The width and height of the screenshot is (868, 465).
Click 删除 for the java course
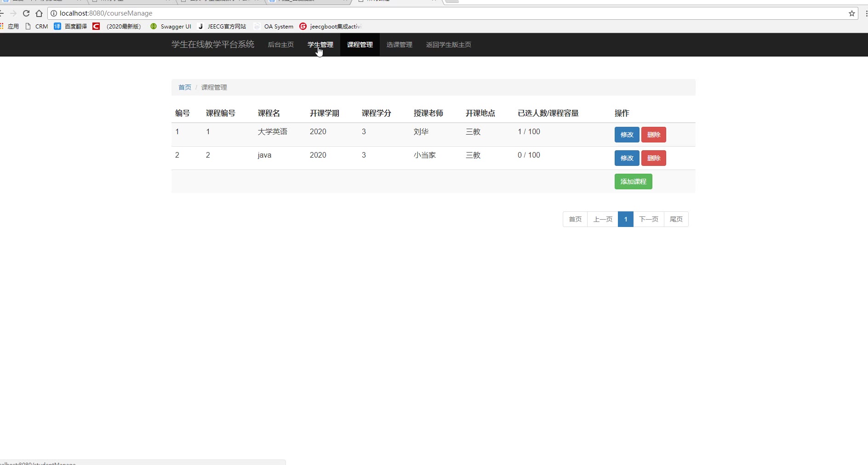tap(654, 158)
